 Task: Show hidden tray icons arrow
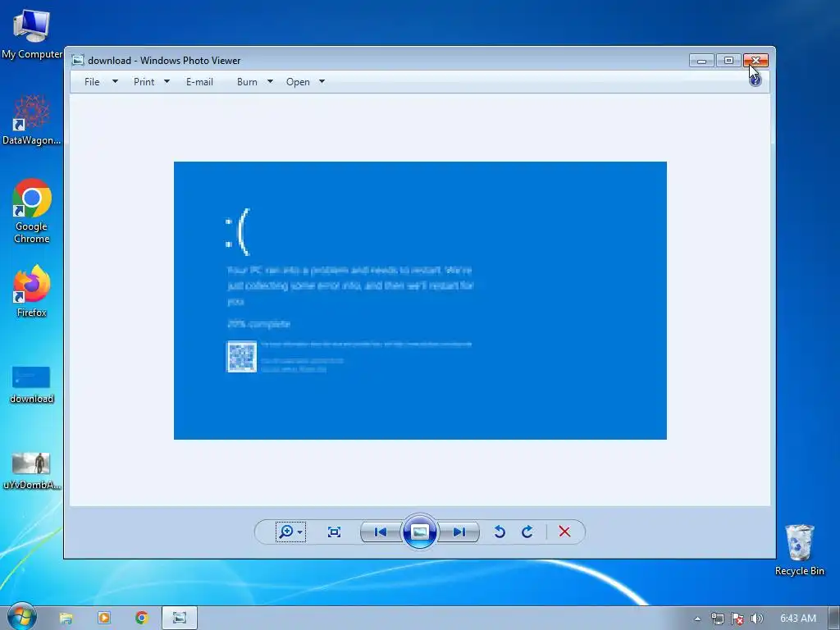[697, 619]
